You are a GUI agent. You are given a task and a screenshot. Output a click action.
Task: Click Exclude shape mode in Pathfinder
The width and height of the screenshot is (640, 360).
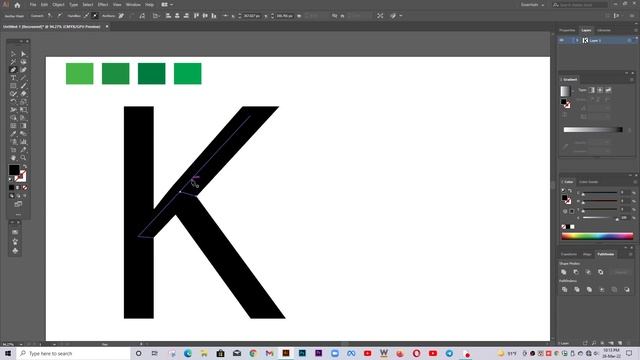pos(600,272)
